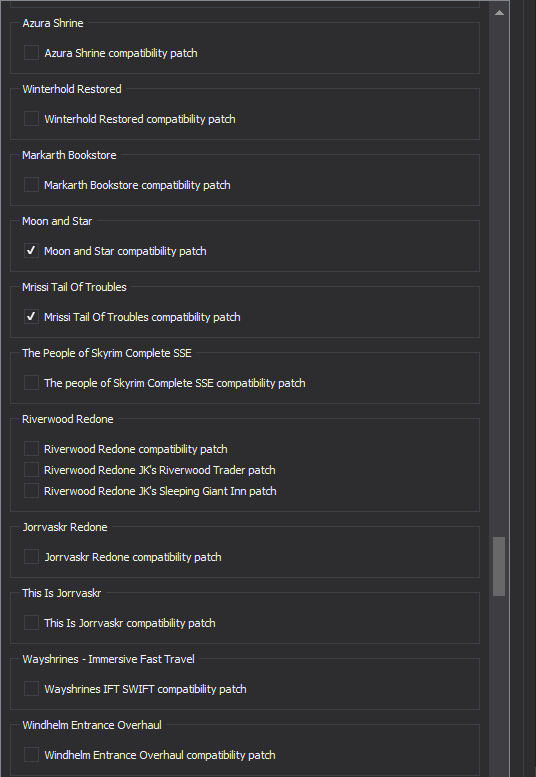This screenshot has height=777, width=536.
Task: Click the scrollbar up arrow
Action: coord(499,12)
